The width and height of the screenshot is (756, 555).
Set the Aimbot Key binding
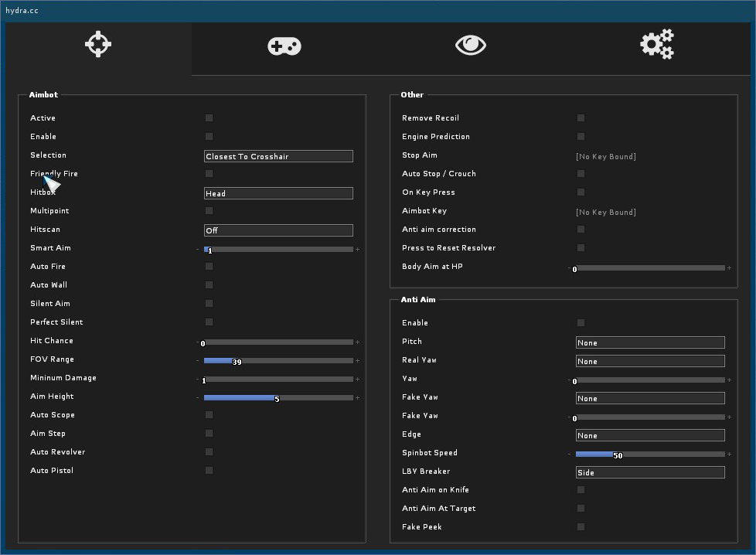[x=606, y=212]
